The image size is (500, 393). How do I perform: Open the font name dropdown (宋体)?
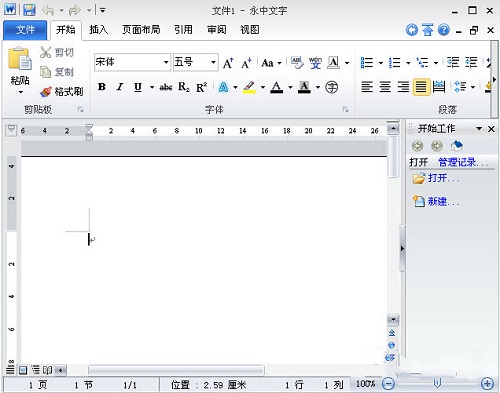tap(166, 62)
